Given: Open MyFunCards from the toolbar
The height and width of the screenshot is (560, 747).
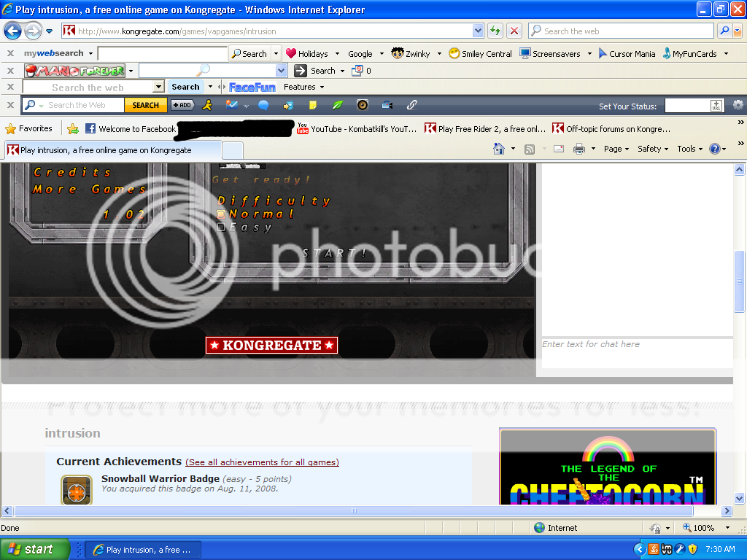Looking at the screenshot, I should (x=690, y=54).
